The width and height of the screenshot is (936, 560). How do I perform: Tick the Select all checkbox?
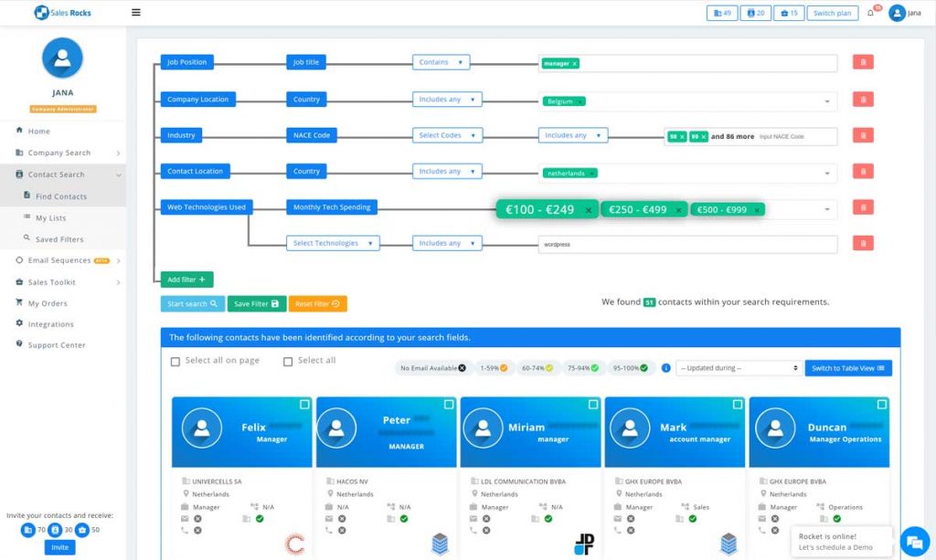tap(288, 362)
